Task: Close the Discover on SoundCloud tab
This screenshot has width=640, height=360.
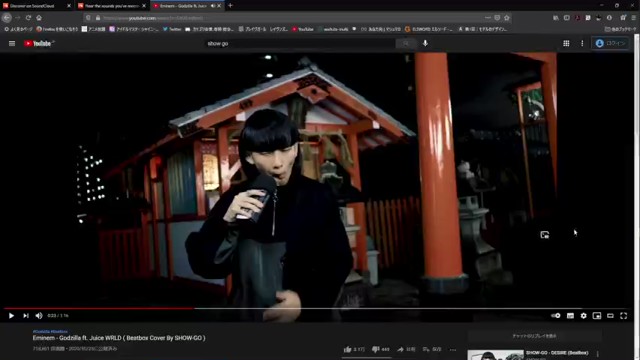Action: (x=69, y=6)
